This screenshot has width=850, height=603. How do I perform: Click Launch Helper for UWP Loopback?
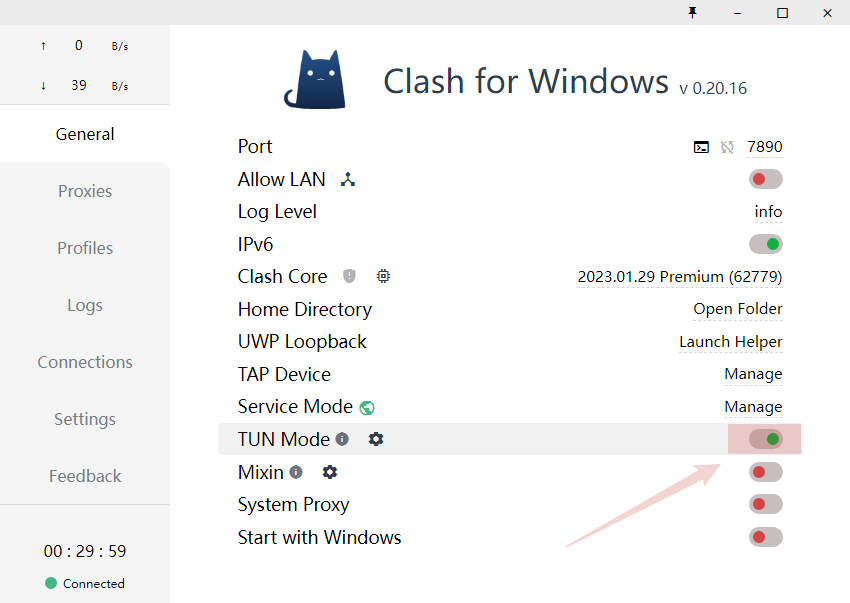(x=731, y=342)
